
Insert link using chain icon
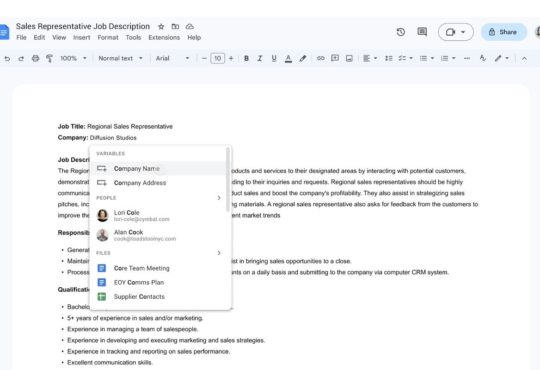[x=320, y=58]
